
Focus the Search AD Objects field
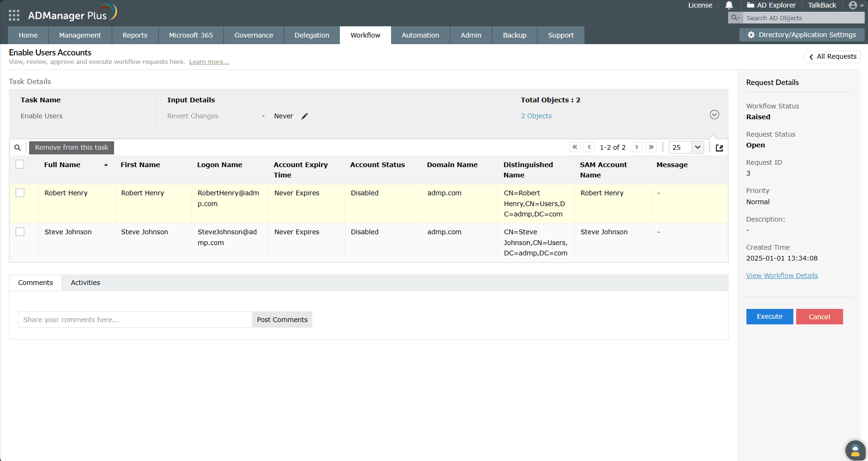coord(804,18)
